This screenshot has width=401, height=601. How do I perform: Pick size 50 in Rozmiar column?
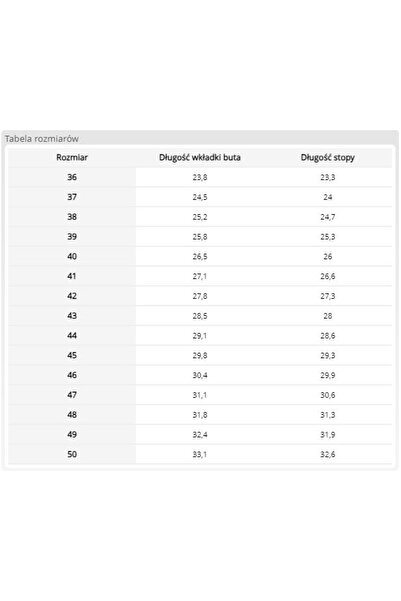tap(72, 454)
